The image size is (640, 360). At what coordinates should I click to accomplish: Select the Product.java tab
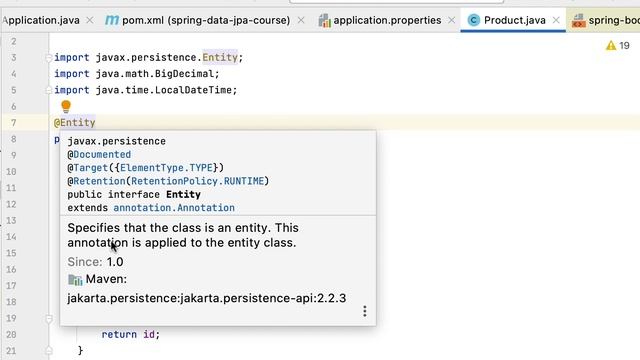514,20
